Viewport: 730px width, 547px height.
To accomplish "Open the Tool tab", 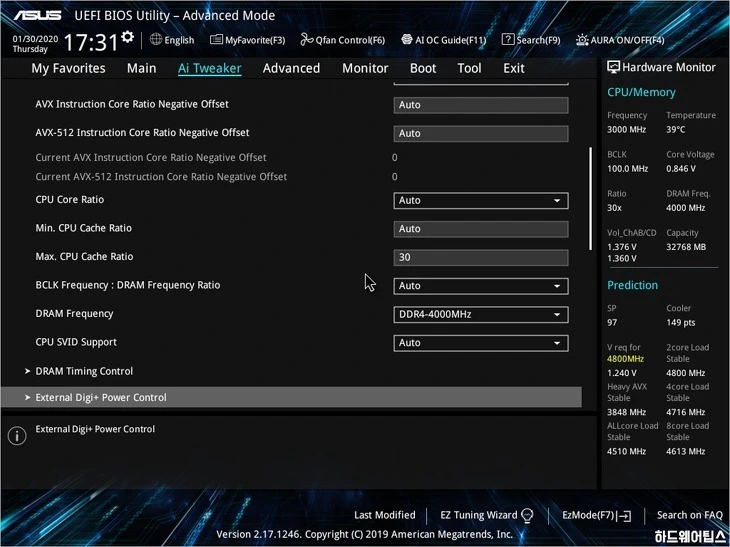I will pyautogui.click(x=469, y=68).
